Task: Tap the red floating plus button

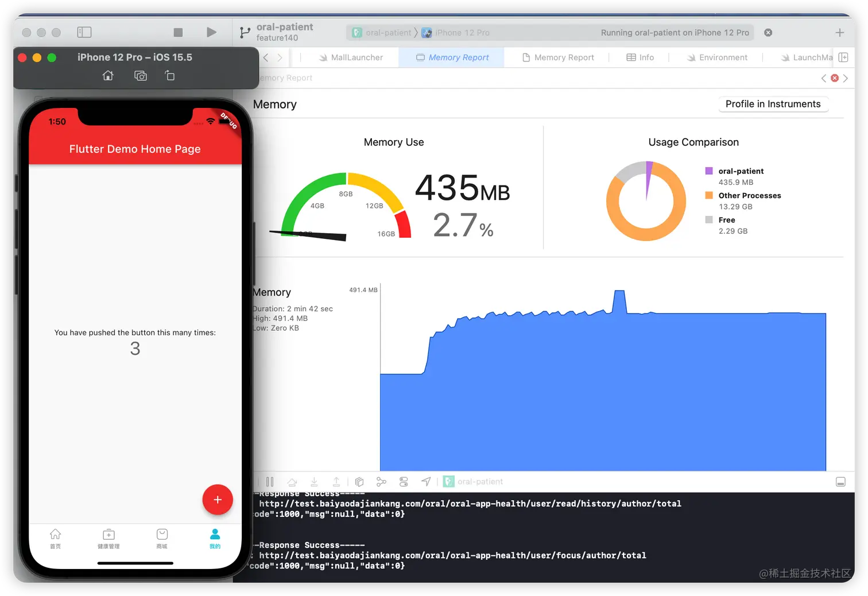Action: click(x=218, y=500)
